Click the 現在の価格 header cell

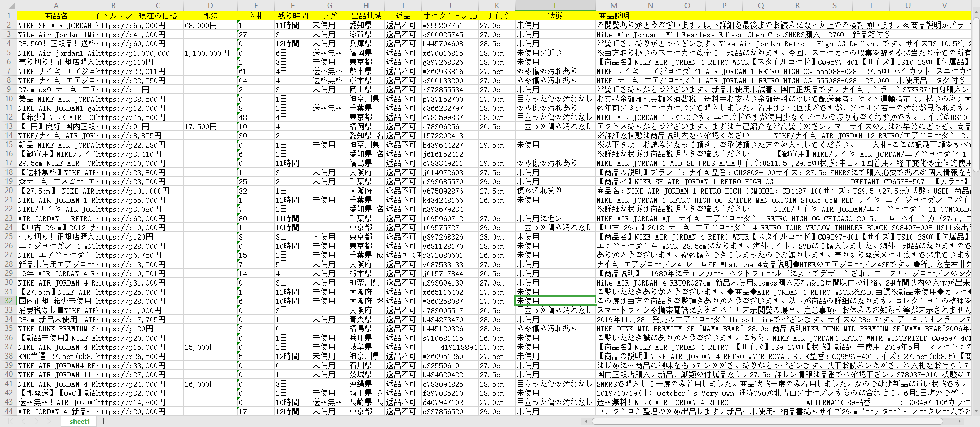pos(158,16)
